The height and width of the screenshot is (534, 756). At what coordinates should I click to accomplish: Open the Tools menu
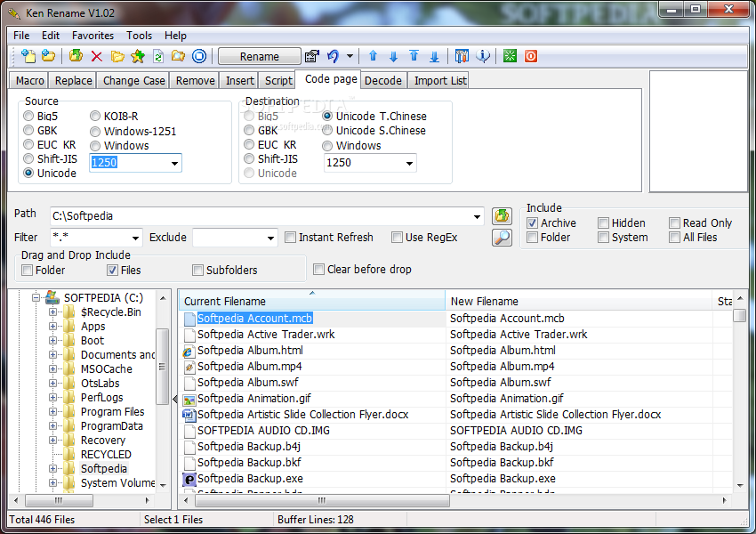pyautogui.click(x=139, y=36)
